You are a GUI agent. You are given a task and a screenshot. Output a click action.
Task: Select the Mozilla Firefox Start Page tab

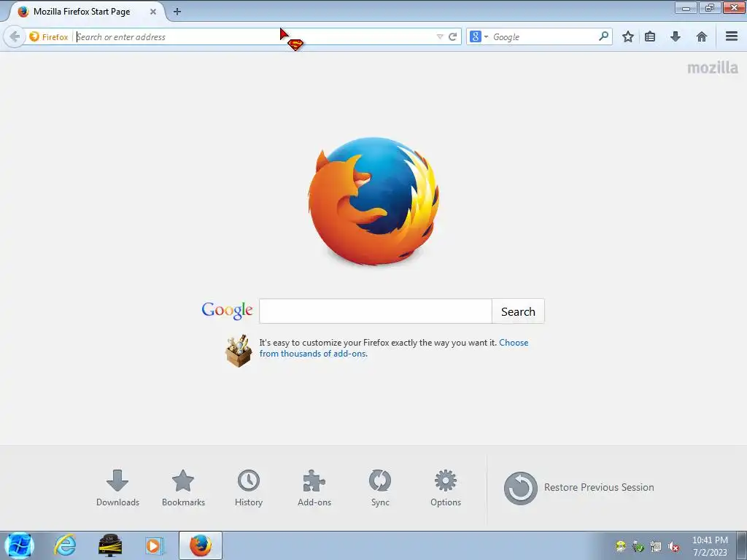[x=85, y=12]
